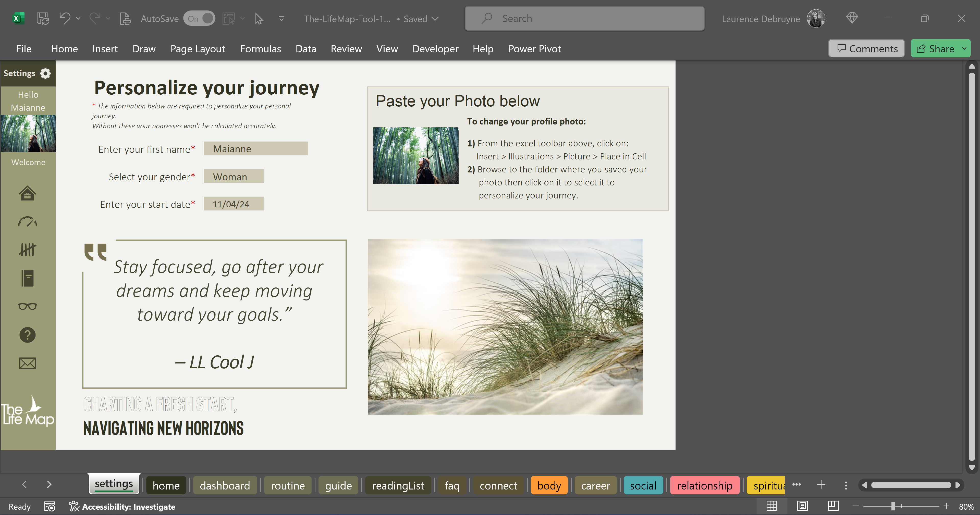Undo the last action
The width and height of the screenshot is (980, 515).
point(65,18)
